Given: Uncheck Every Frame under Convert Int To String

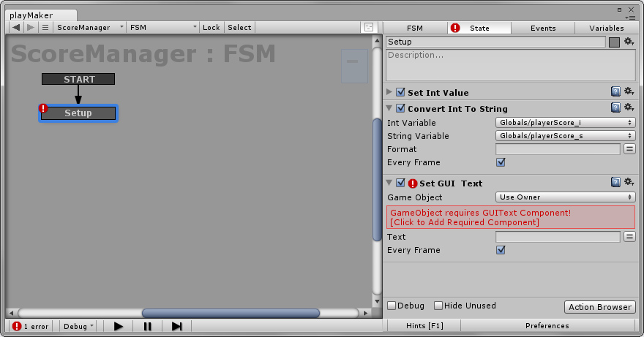Looking at the screenshot, I should tap(501, 162).
